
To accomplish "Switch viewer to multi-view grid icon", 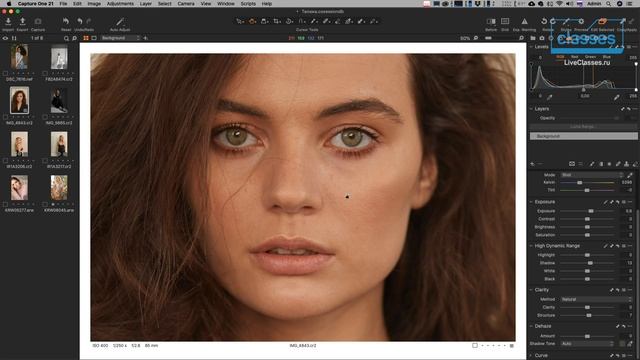I will click(86, 38).
